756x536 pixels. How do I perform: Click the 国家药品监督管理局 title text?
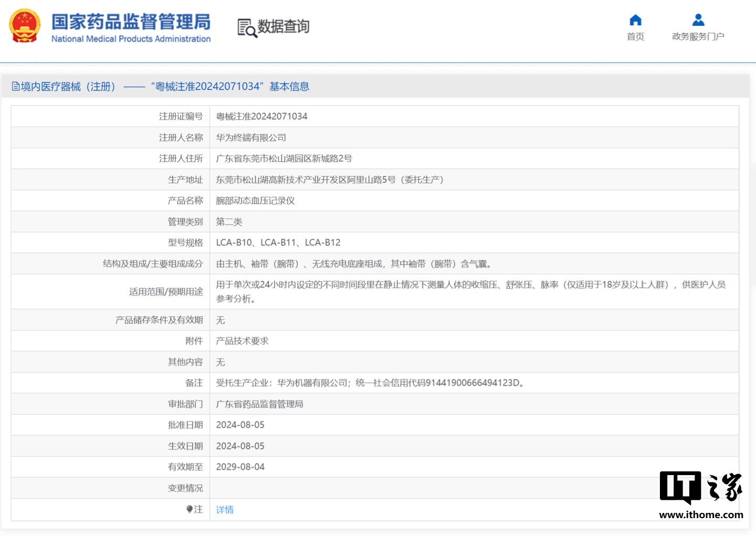131,22
